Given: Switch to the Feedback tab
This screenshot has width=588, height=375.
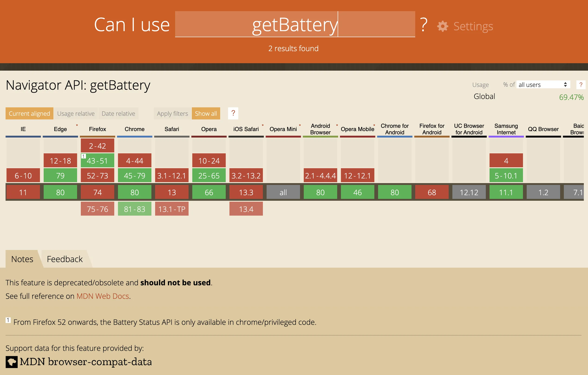Looking at the screenshot, I should click(65, 259).
